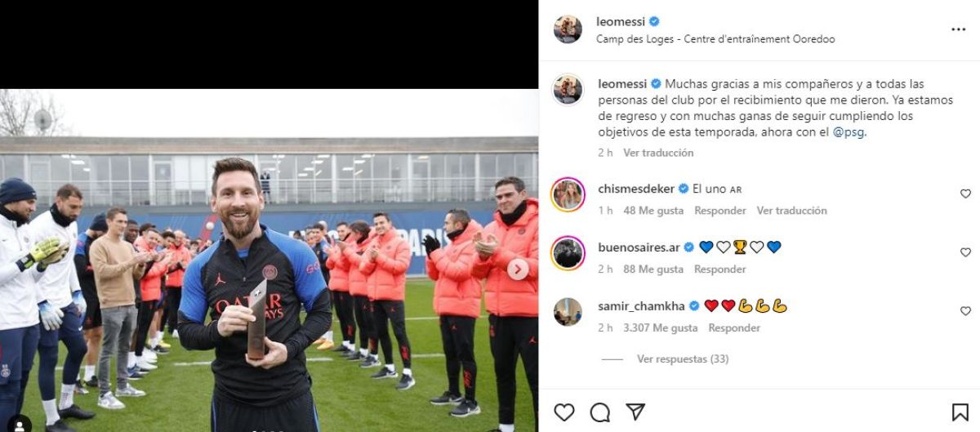View the 3.307 Me gusta likes list

tap(660, 327)
